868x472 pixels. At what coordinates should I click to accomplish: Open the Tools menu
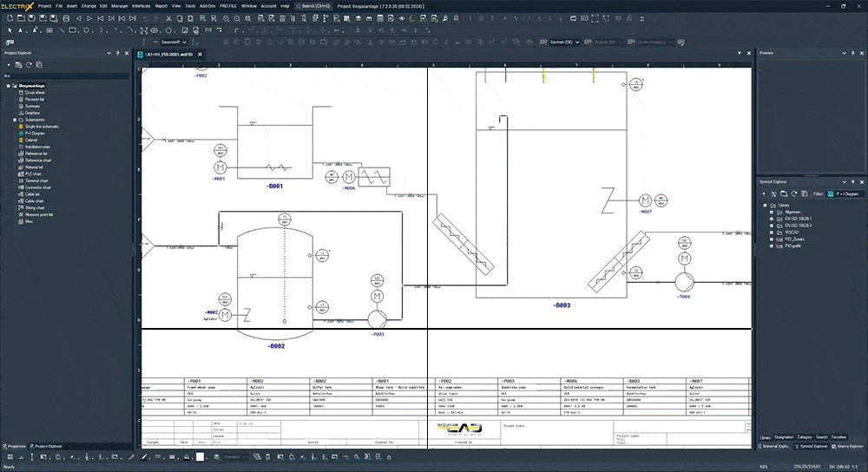(x=190, y=6)
